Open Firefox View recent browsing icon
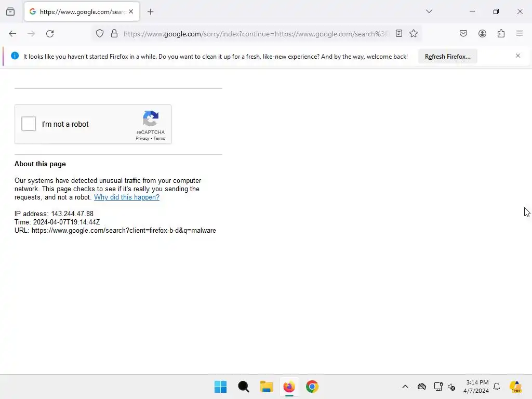This screenshot has height=399, width=532. pos(10,12)
